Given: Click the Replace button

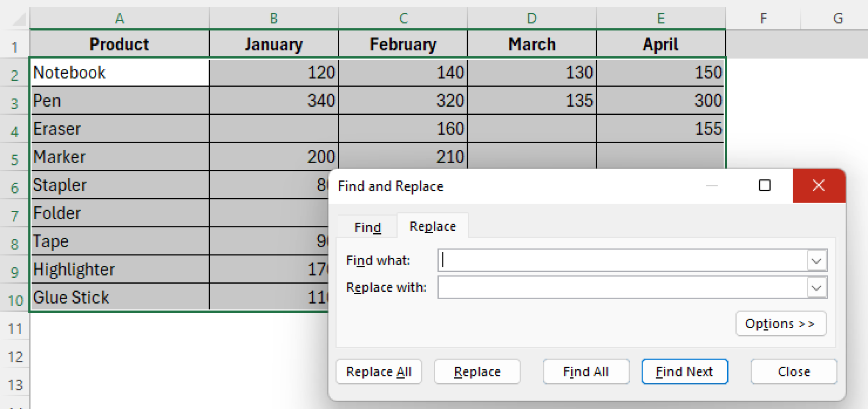Looking at the screenshot, I should pos(477,371).
